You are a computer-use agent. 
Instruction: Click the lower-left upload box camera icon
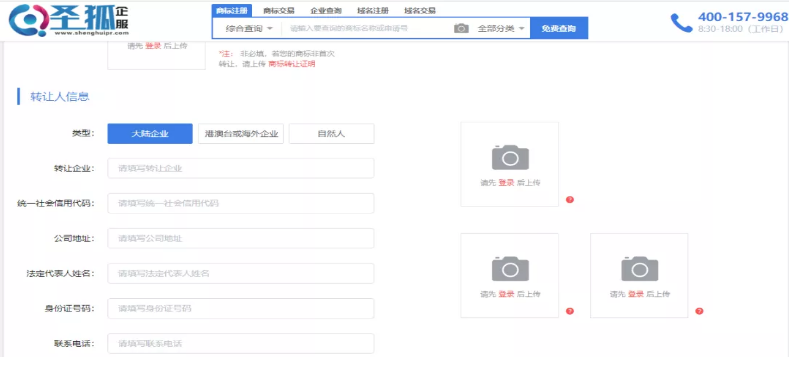510,268
